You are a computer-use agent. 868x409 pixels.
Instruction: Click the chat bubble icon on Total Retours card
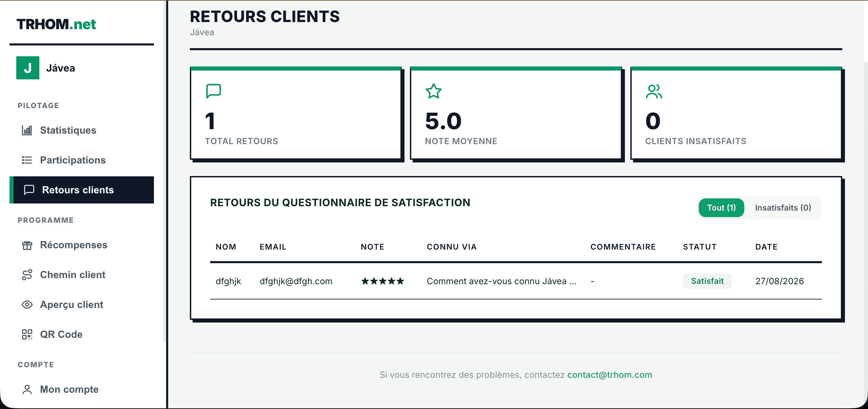tap(214, 91)
